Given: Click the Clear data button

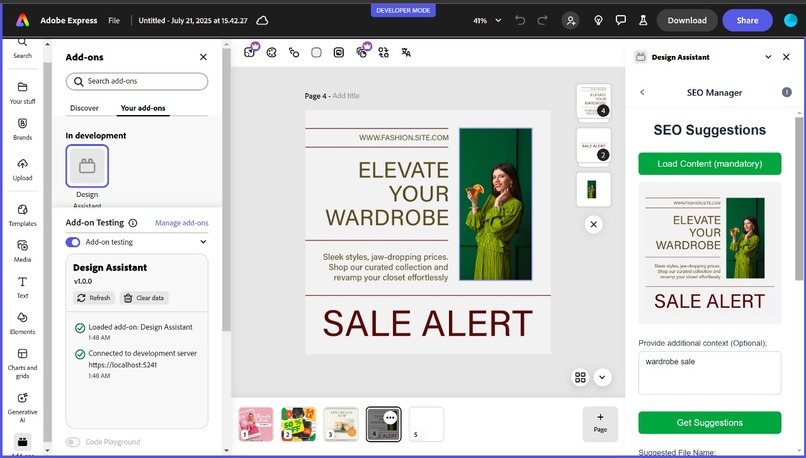Looking at the screenshot, I should pyautogui.click(x=144, y=298).
